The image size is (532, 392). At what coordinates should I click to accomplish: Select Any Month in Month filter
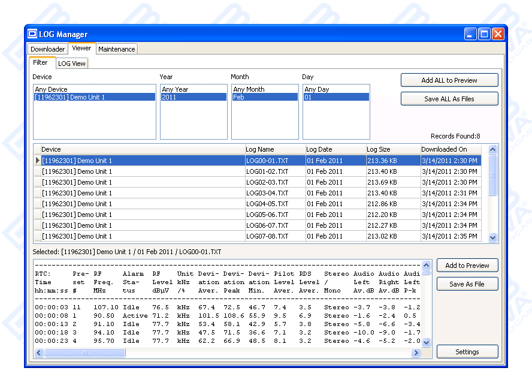tap(247, 89)
